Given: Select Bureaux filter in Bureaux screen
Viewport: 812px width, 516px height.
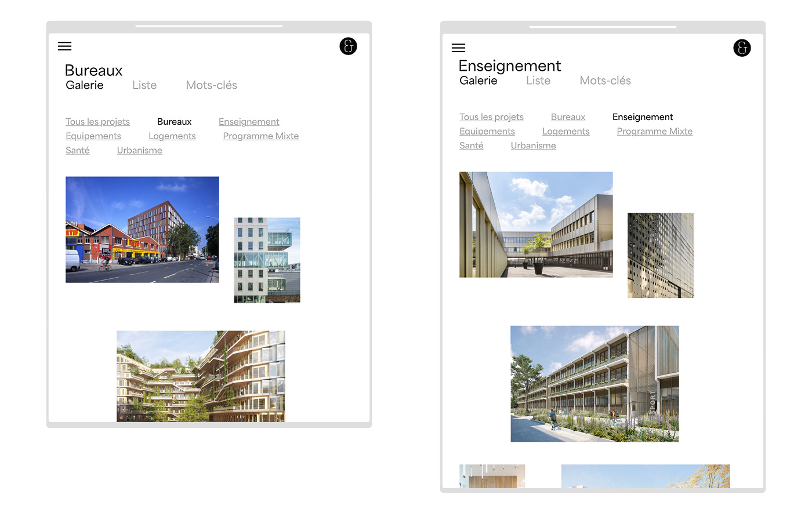Looking at the screenshot, I should point(174,122).
